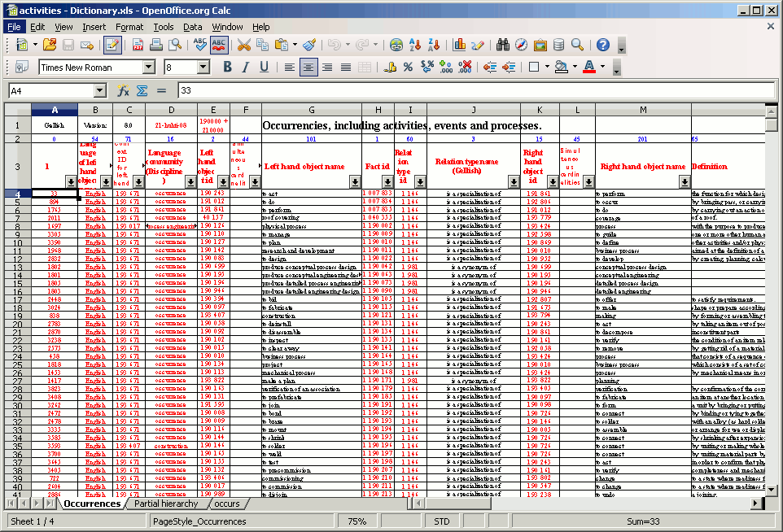783x532 pixels.
Task: Click the Sort Ascending icon
Action: 416,46
